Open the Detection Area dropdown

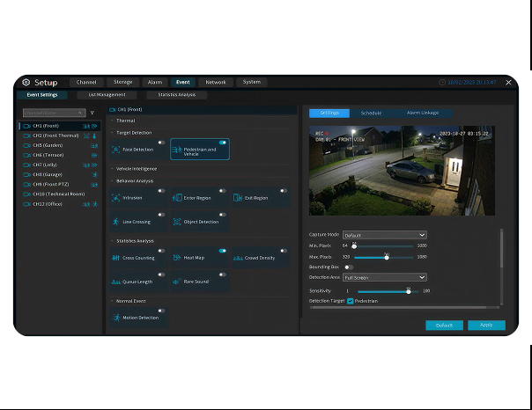(x=385, y=277)
